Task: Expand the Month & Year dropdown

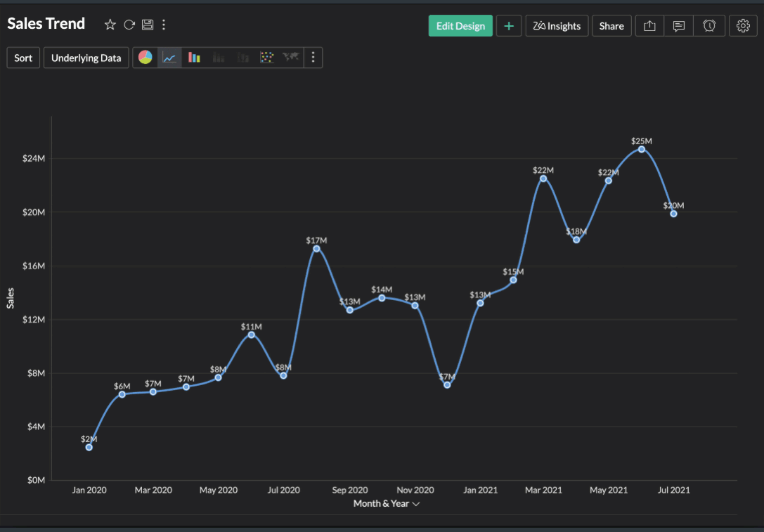Action: [x=415, y=503]
